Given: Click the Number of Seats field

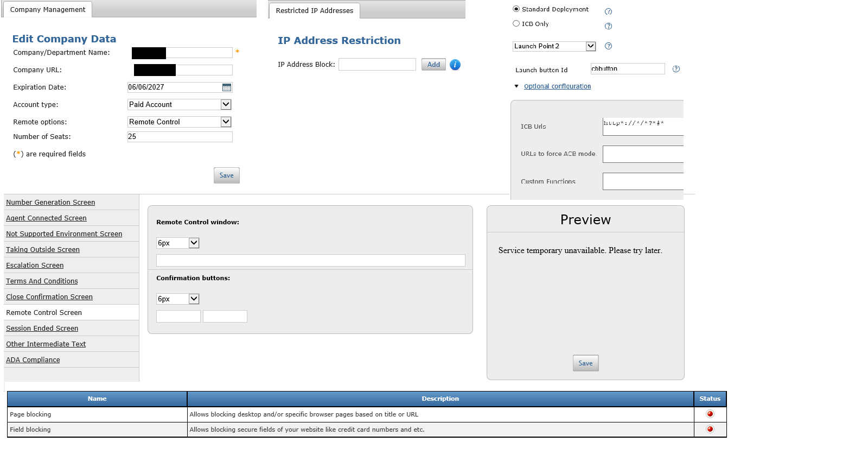Looking at the screenshot, I should (x=180, y=137).
